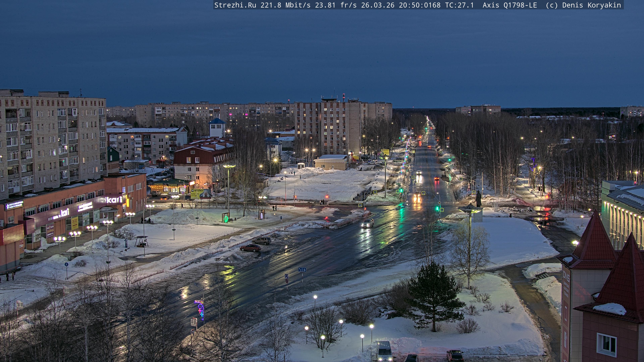The width and height of the screenshot is (644, 362).
Task: Click the statue on the pedestal
Action: [478, 199]
